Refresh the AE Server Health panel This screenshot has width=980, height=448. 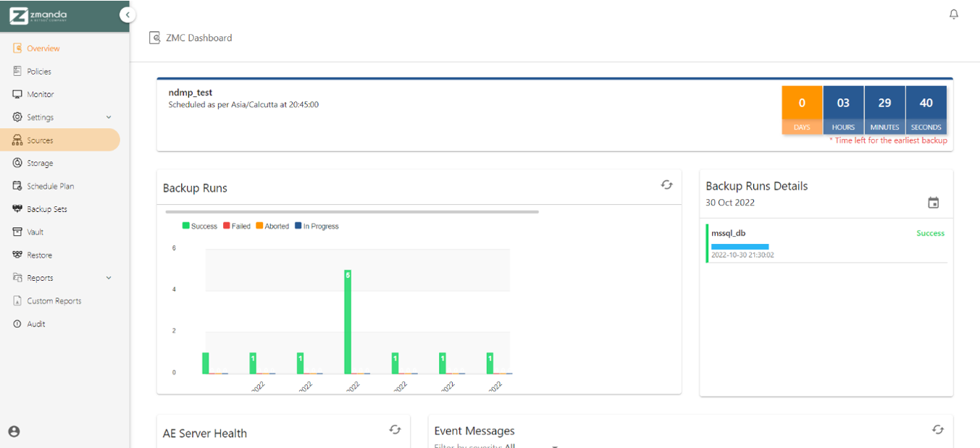click(395, 429)
